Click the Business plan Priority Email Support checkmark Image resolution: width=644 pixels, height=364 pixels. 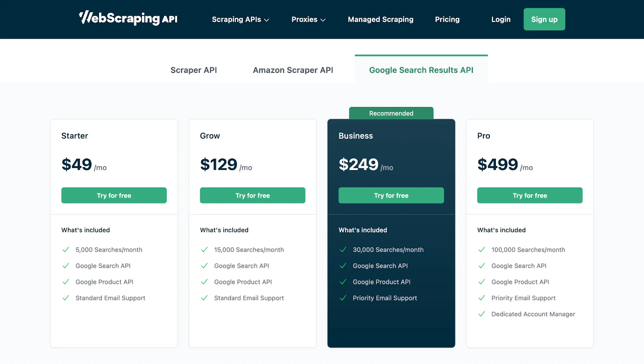pos(343,298)
